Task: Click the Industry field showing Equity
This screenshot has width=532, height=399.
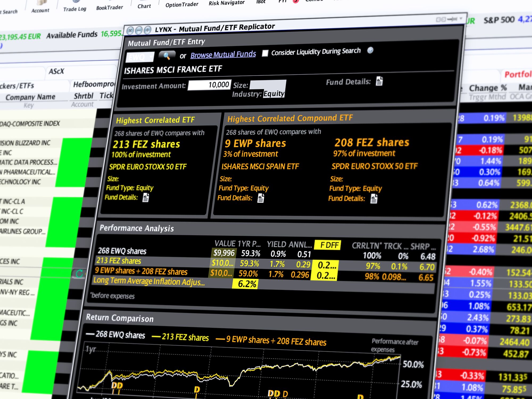Action: click(x=274, y=94)
